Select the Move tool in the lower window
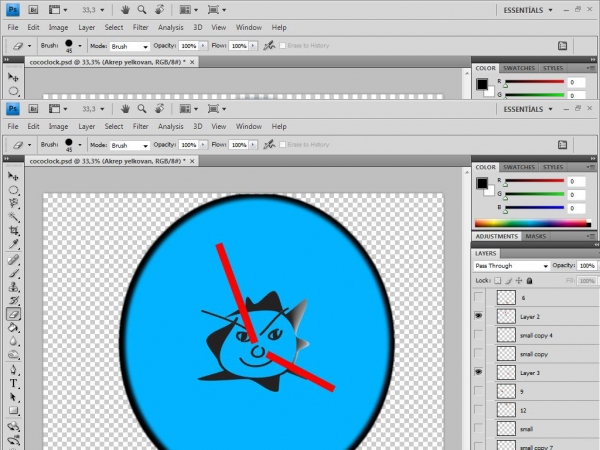The image size is (600, 450). (x=13, y=176)
